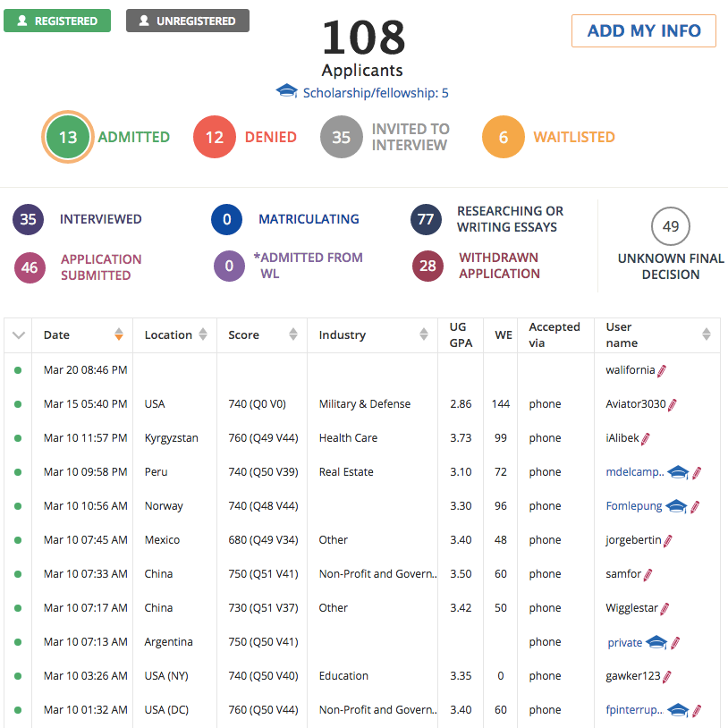Click graduation cap next to fpinterrup

click(x=679, y=710)
